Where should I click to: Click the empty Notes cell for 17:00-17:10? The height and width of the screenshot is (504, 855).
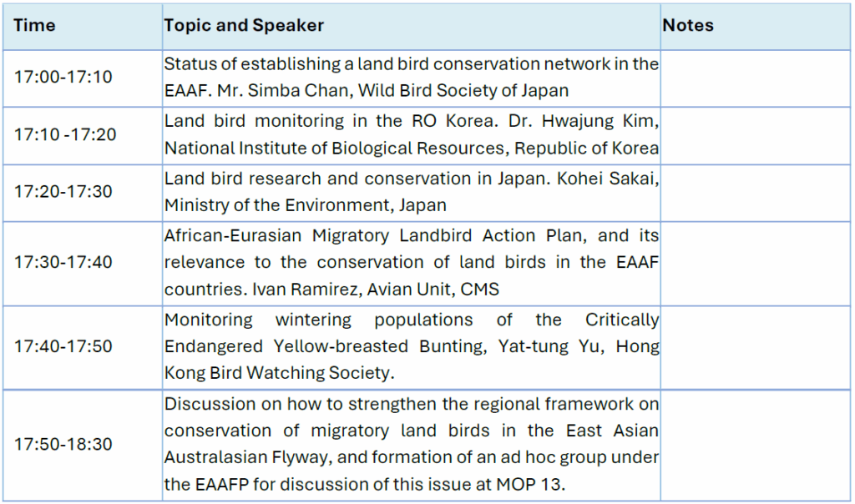[755, 78]
